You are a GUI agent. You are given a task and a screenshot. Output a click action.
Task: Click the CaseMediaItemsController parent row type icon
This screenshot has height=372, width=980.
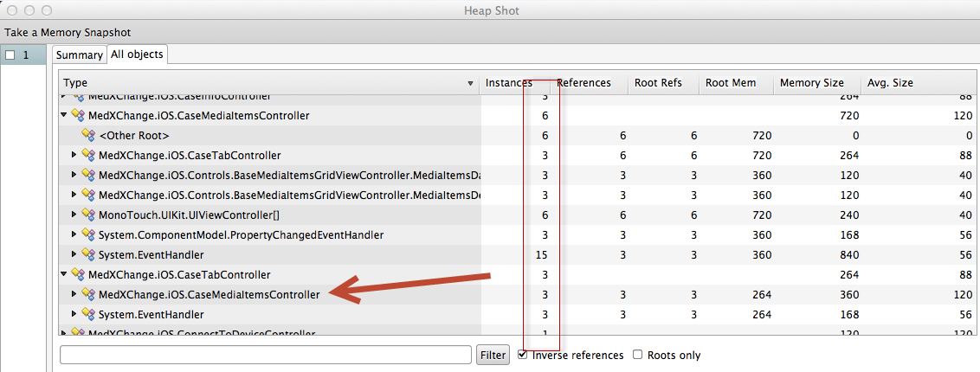point(76,115)
